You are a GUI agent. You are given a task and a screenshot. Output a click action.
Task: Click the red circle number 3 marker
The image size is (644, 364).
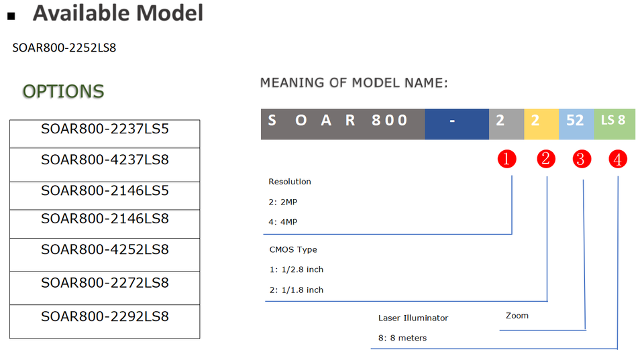click(582, 159)
